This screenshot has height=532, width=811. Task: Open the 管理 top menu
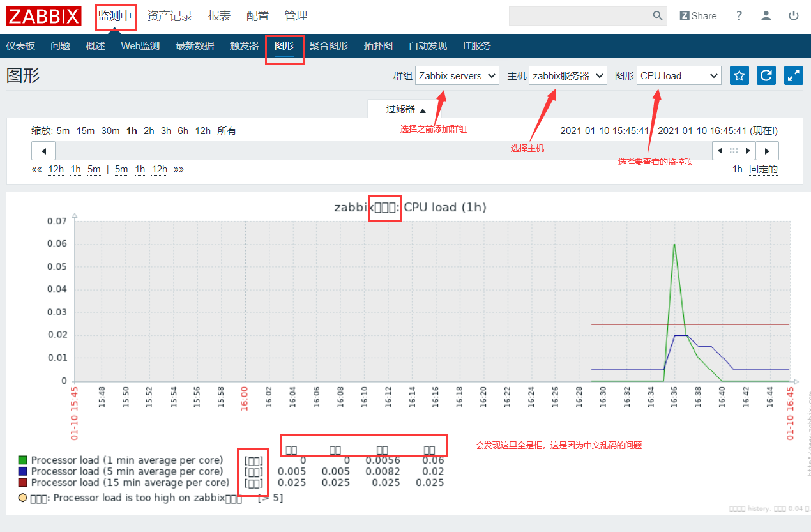coord(296,16)
